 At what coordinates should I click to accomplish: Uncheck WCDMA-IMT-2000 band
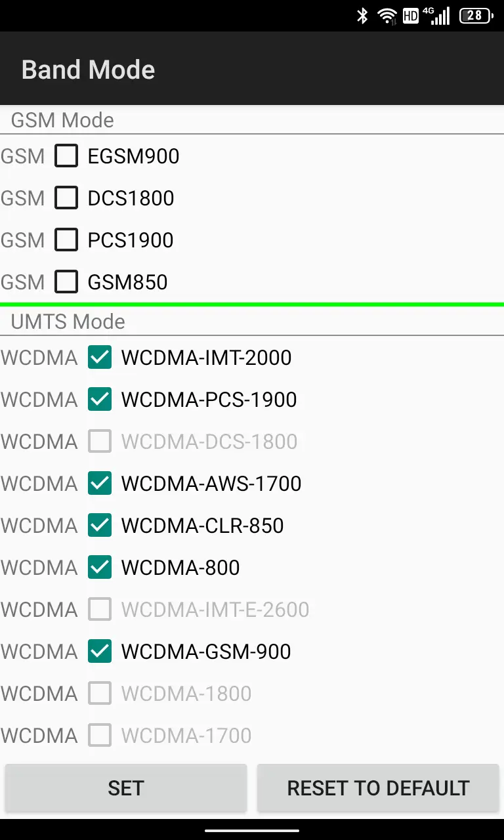[100, 358]
